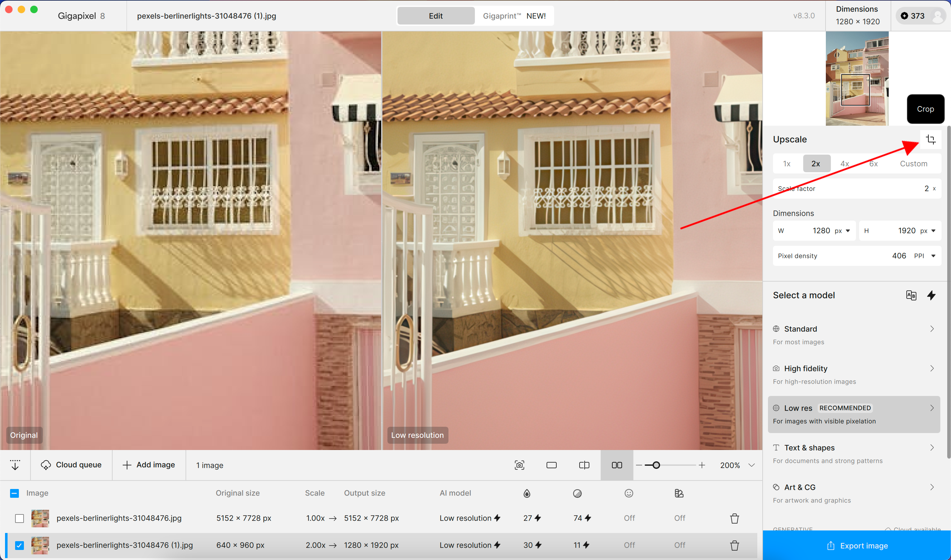The height and width of the screenshot is (560, 951).
Task: Click the Add image button
Action: pyautogui.click(x=149, y=465)
